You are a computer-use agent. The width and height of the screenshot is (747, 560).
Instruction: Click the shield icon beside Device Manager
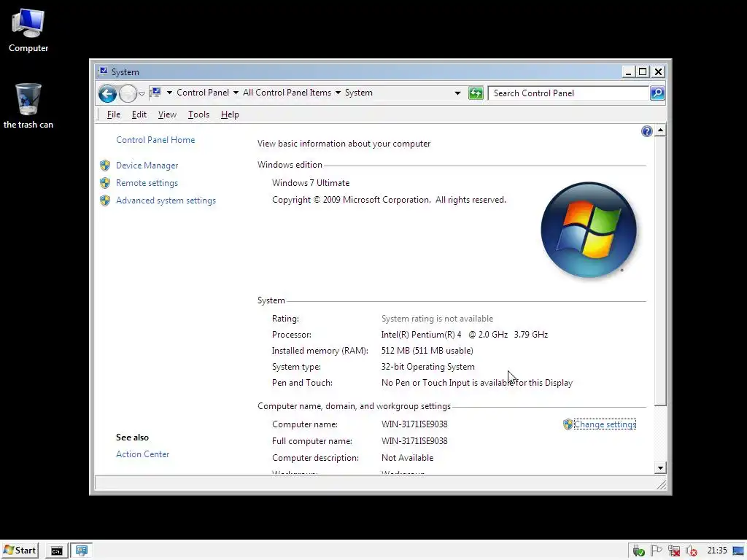105,166
